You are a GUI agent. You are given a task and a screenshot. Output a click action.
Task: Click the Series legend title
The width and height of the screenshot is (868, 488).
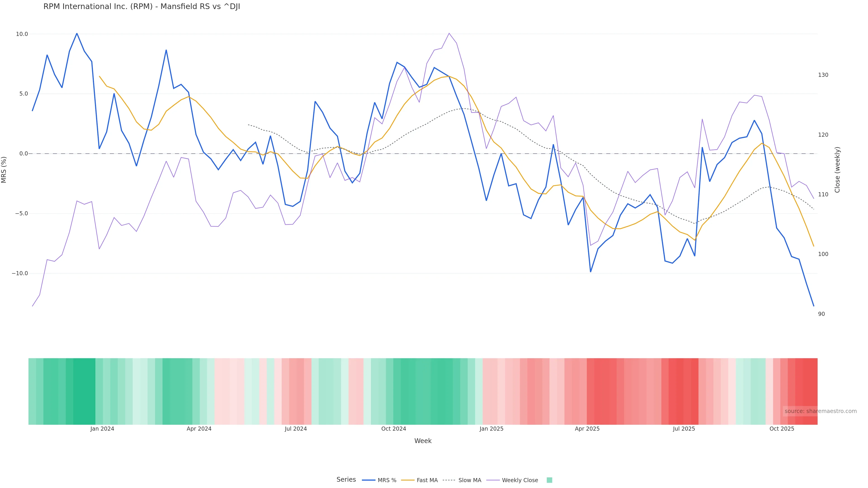point(346,480)
